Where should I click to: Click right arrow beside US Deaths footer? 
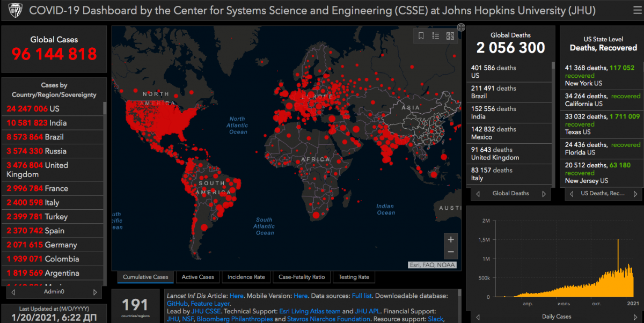click(x=636, y=194)
